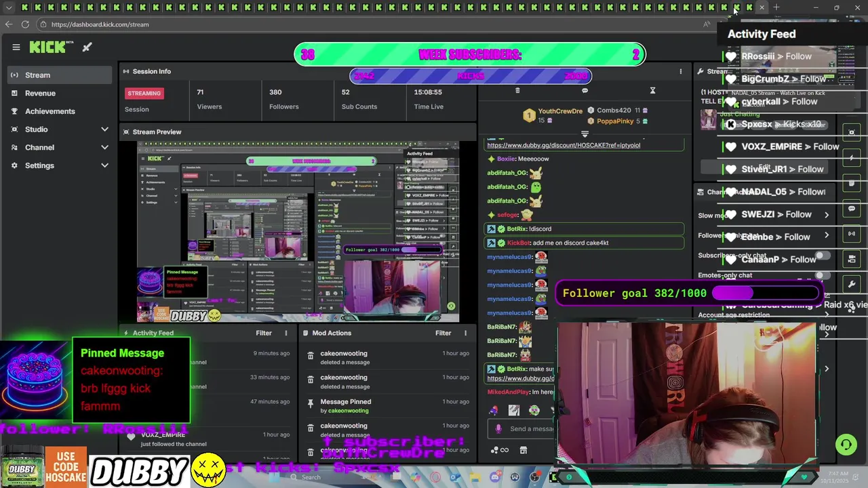
Task: Click the Stream Preview thumbnail
Action: coord(298,231)
